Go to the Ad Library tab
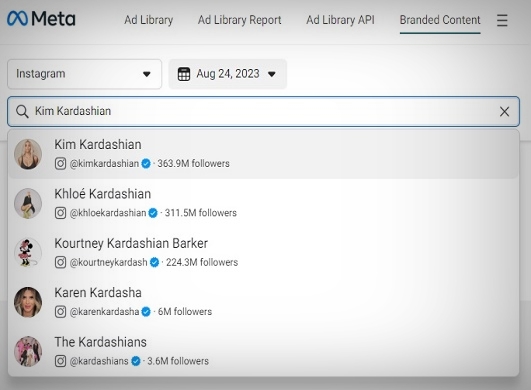This screenshot has width=531, height=390. [149, 20]
